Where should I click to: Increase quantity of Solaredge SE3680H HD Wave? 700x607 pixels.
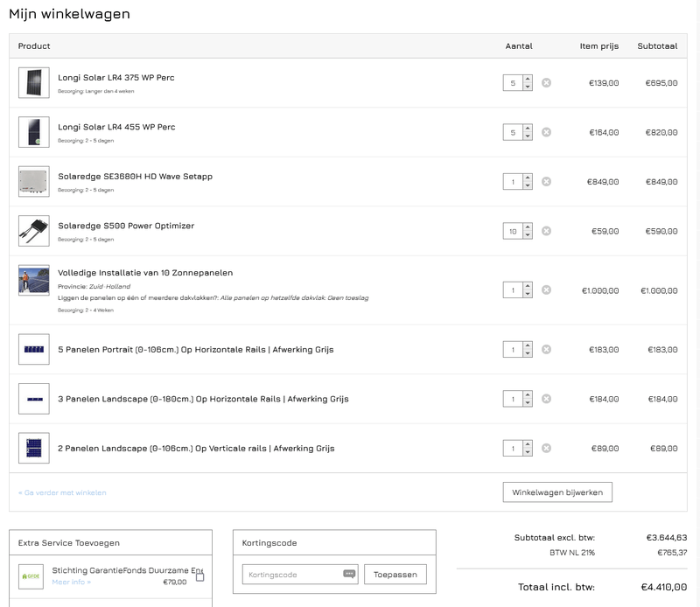(x=527, y=178)
